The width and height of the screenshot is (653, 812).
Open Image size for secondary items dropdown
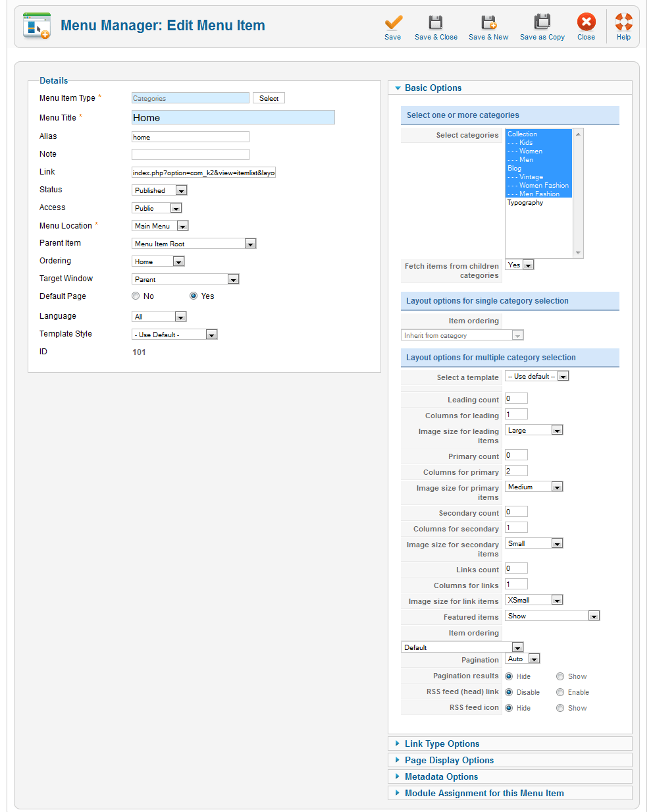(x=534, y=543)
